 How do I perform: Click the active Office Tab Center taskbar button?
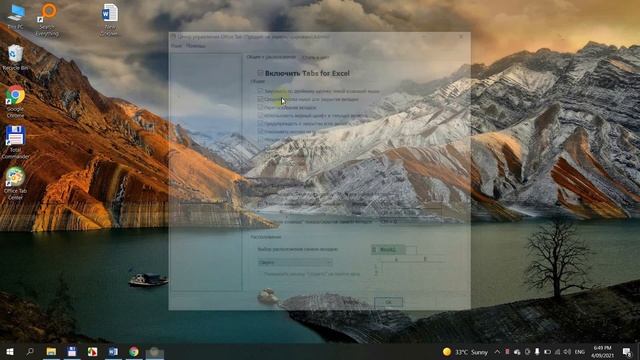[154, 351]
